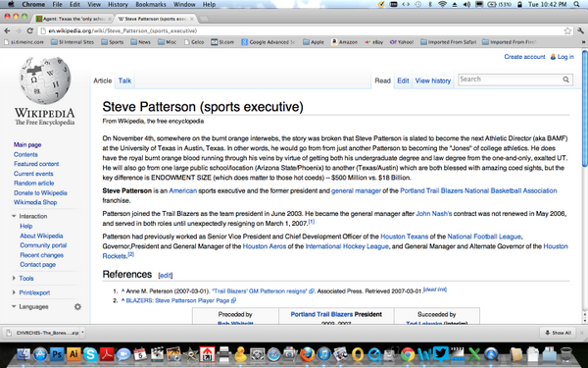The image size is (588, 368).
Task: Expand the Print/export sidebar section
Action: (14, 292)
